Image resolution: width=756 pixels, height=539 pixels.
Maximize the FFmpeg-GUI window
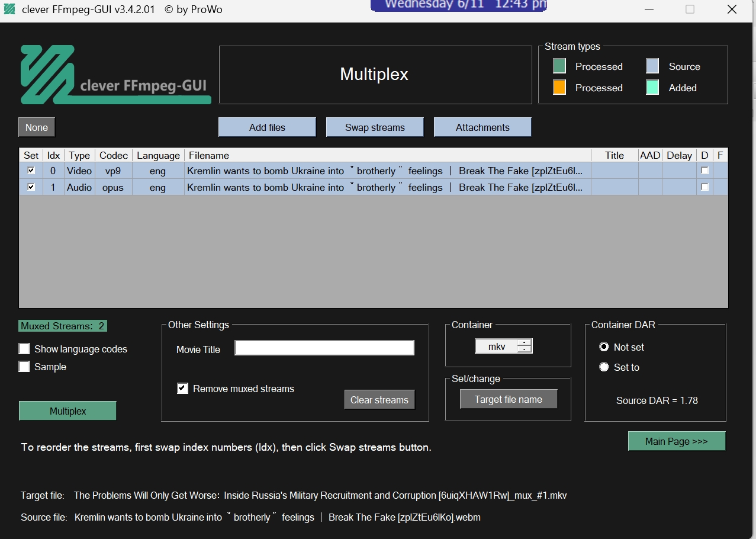[690, 9]
